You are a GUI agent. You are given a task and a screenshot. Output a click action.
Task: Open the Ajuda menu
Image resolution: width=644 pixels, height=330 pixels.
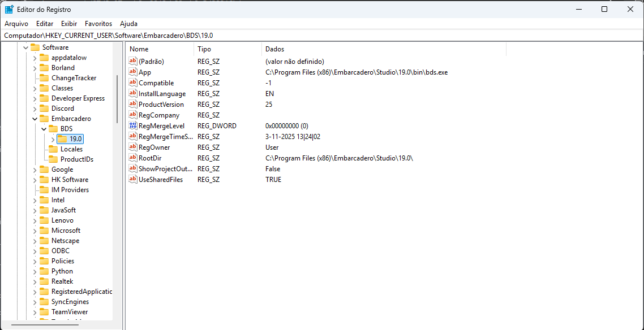coord(128,24)
